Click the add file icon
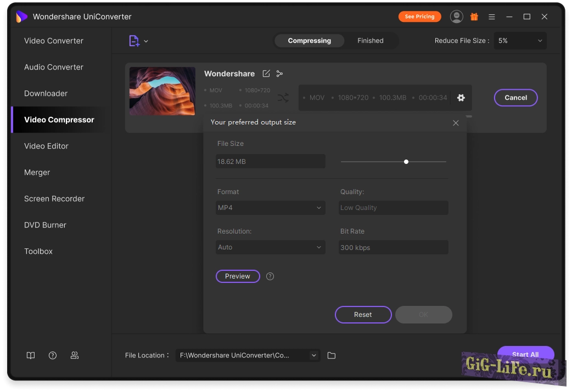572x392 pixels. tap(134, 41)
